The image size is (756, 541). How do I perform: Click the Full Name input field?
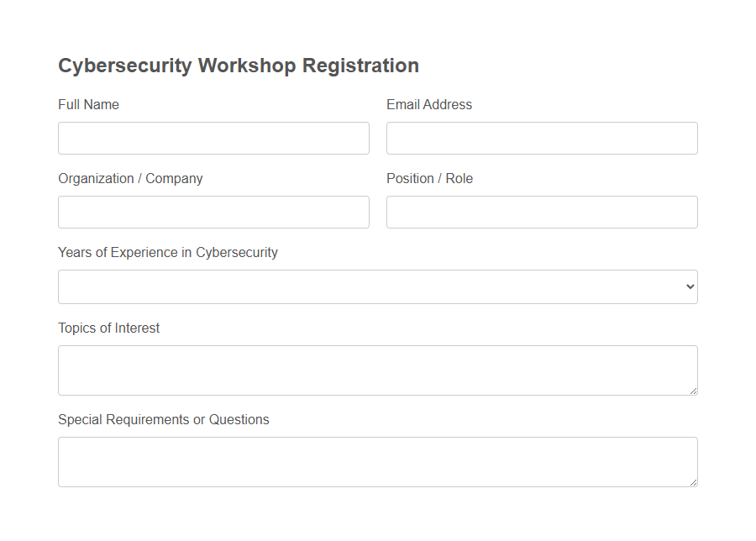click(213, 138)
